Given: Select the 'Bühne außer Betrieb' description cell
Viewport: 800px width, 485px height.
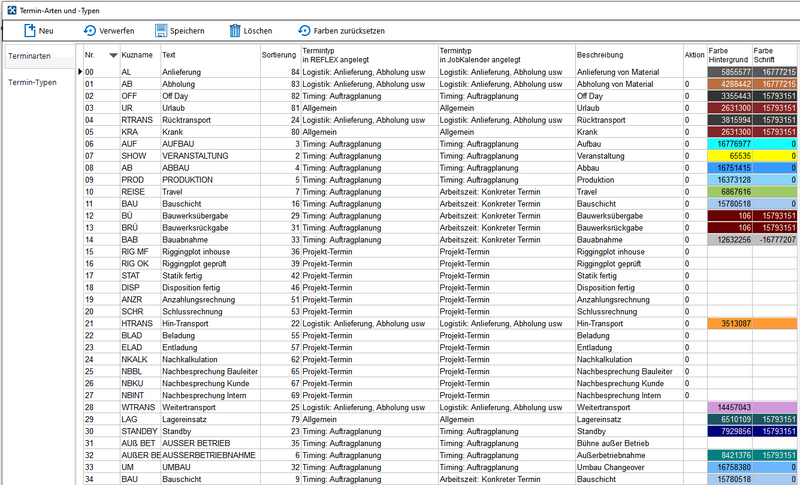Looking at the screenshot, I should point(629,444).
